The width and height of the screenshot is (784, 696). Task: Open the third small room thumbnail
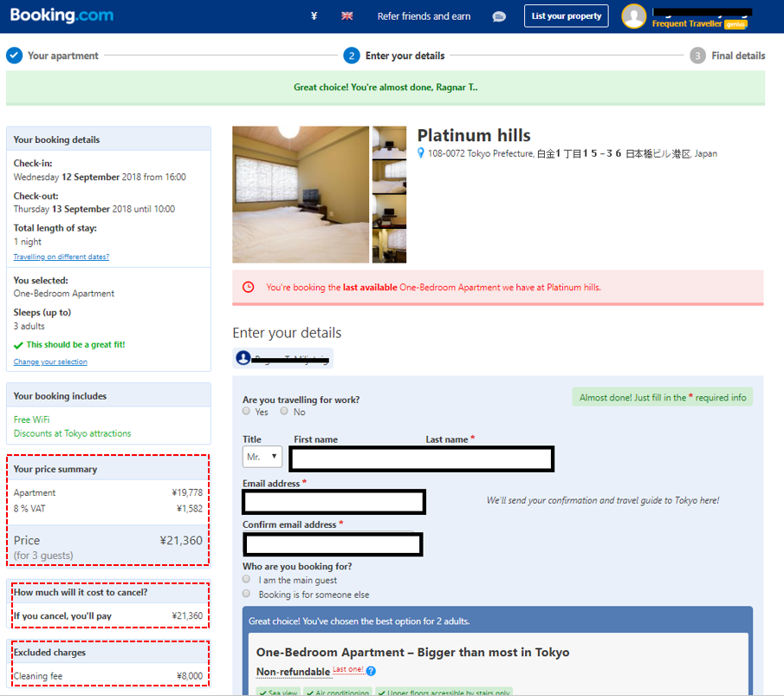tap(390, 211)
